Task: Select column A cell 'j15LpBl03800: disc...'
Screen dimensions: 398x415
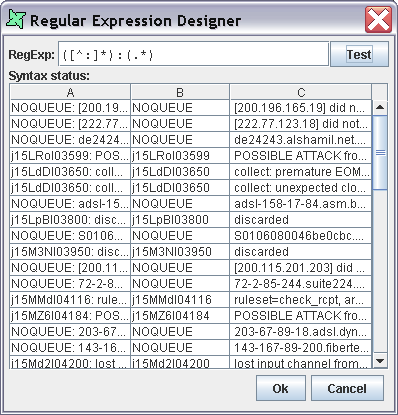Action: pos(70,220)
